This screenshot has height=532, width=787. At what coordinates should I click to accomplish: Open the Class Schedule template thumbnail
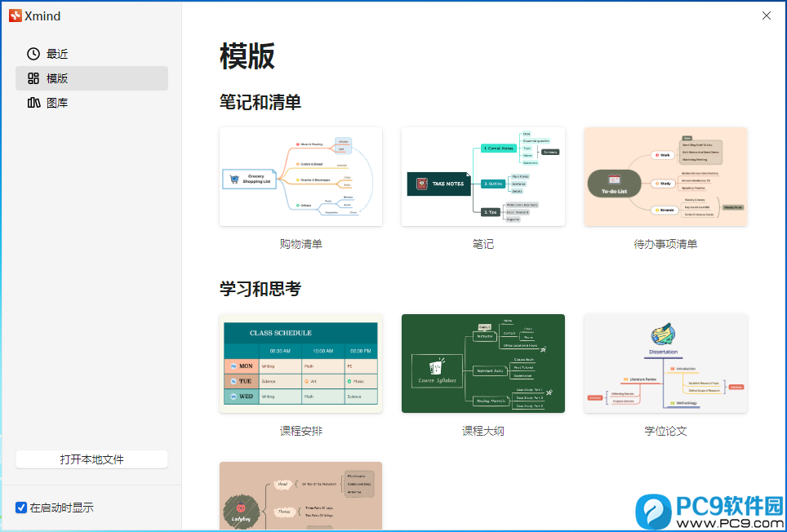[x=300, y=364]
